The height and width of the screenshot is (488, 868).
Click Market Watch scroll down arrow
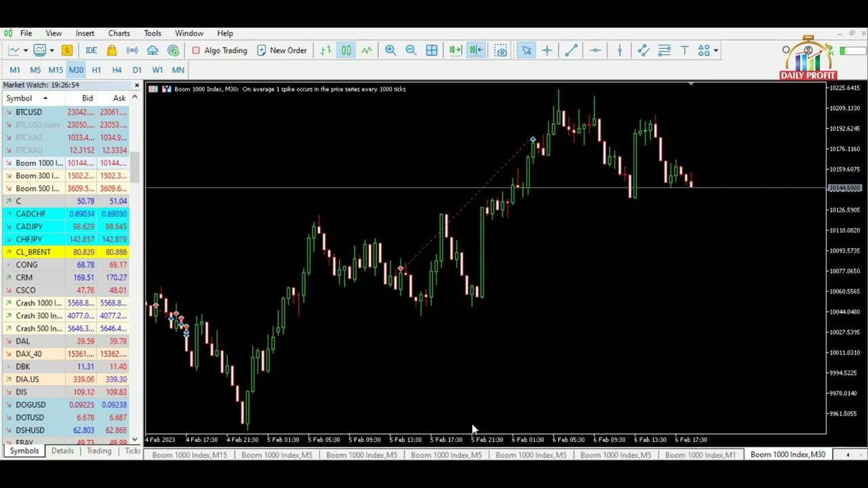click(x=135, y=439)
